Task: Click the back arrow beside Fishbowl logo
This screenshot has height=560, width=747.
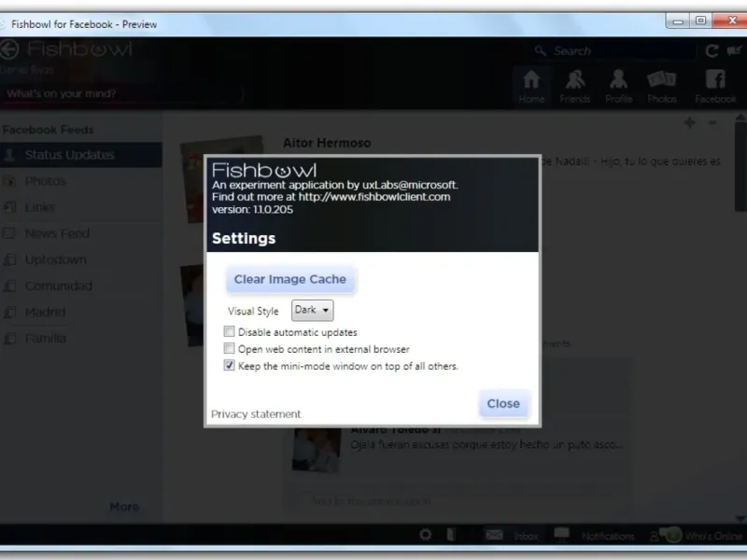Action: coord(8,49)
